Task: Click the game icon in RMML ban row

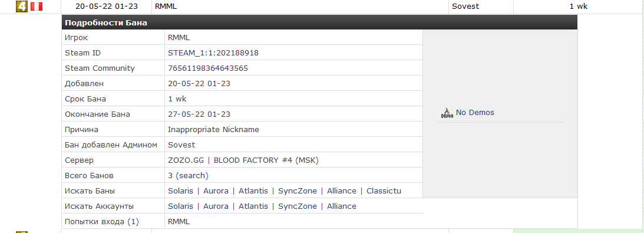Action: coord(22,6)
